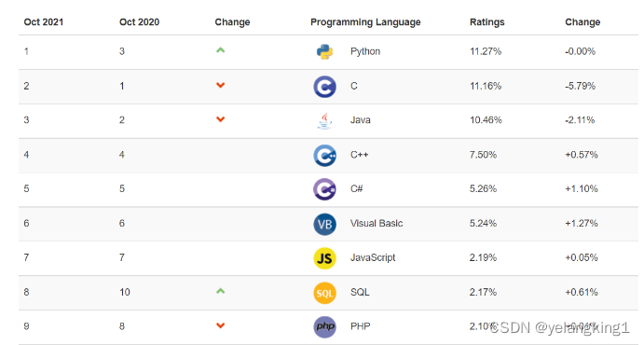Click the JavaScript JS icon
Image resolution: width=644 pixels, height=345 pixels.
pos(324,258)
